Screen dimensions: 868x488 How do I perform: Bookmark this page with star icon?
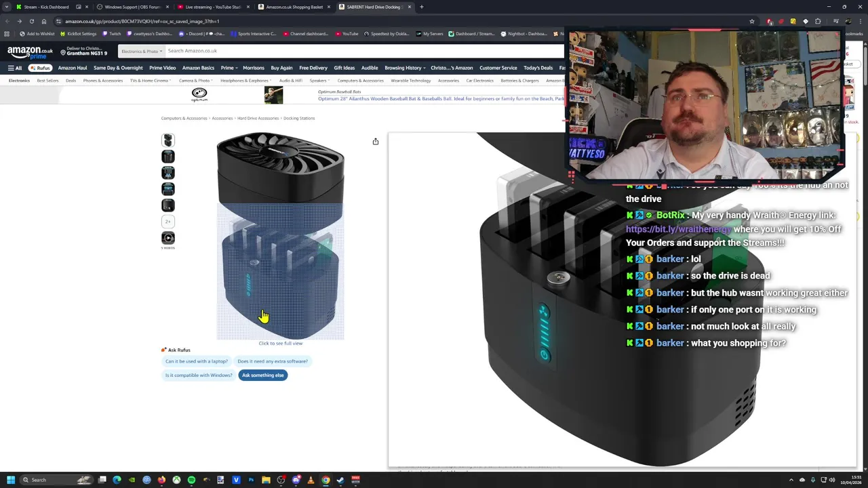tap(751, 21)
